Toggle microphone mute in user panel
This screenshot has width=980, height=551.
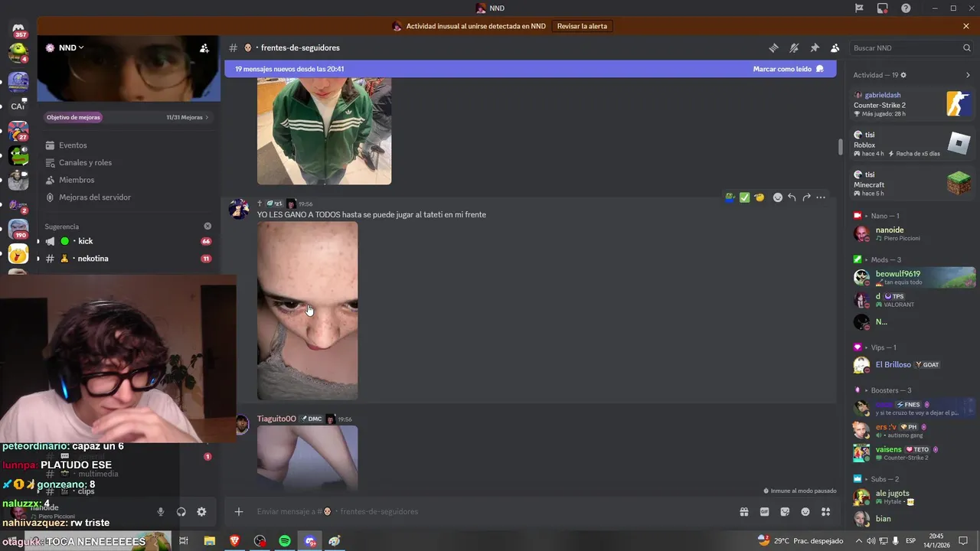tap(161, 512)
